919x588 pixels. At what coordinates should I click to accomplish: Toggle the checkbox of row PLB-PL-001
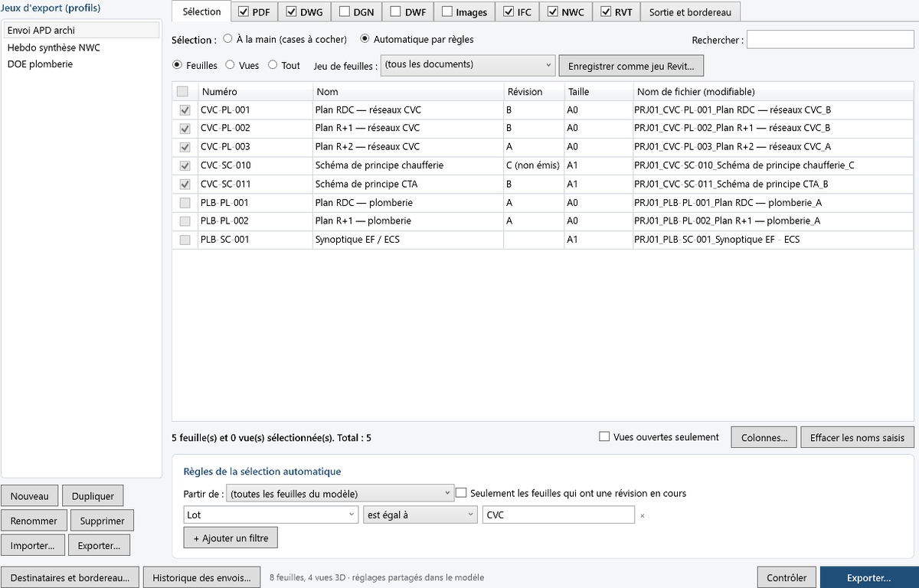click(x=185, y=203)
